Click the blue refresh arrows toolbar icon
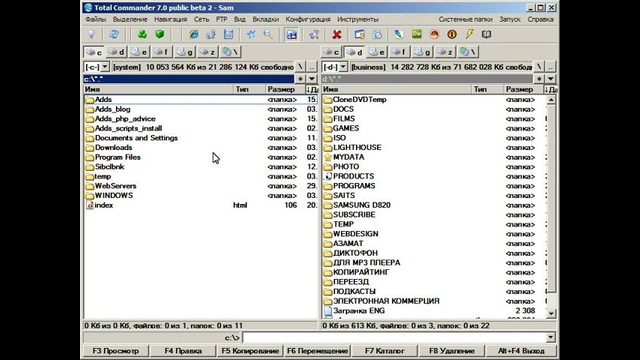 [x=114, y=34]
